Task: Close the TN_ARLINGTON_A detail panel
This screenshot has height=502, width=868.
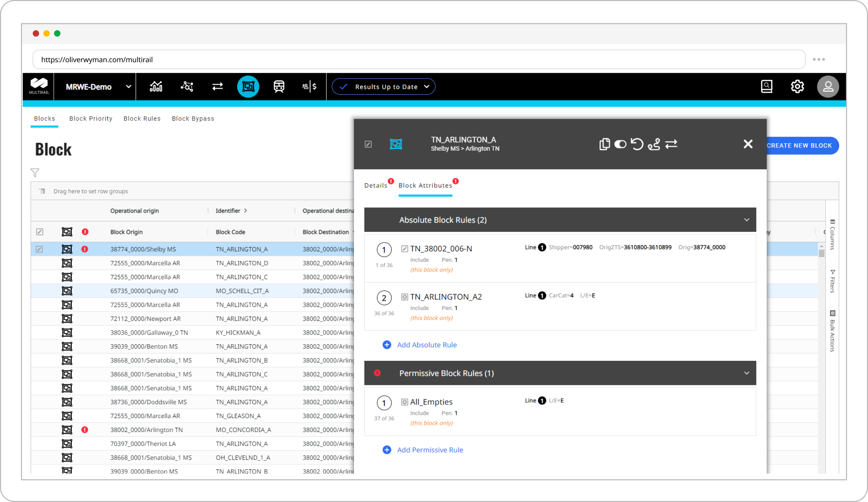Action: (748, 144)
